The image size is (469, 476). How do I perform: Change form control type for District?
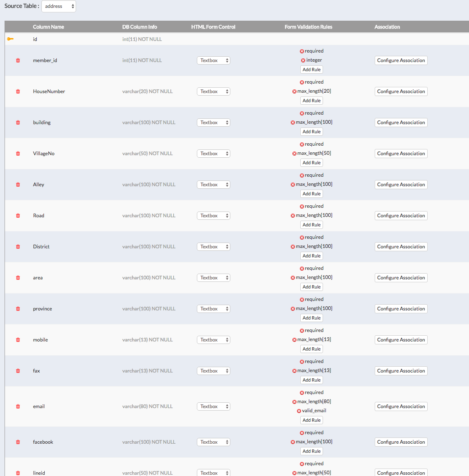[x=213, y=247]
